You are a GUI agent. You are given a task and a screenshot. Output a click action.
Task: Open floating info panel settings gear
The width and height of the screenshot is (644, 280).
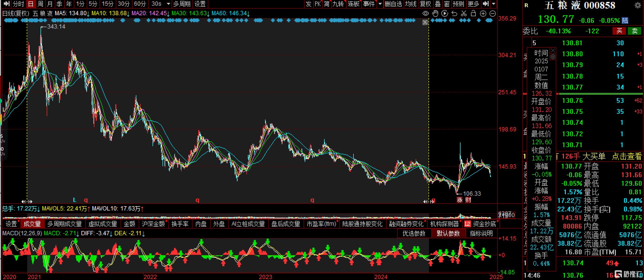click(553, 57)
